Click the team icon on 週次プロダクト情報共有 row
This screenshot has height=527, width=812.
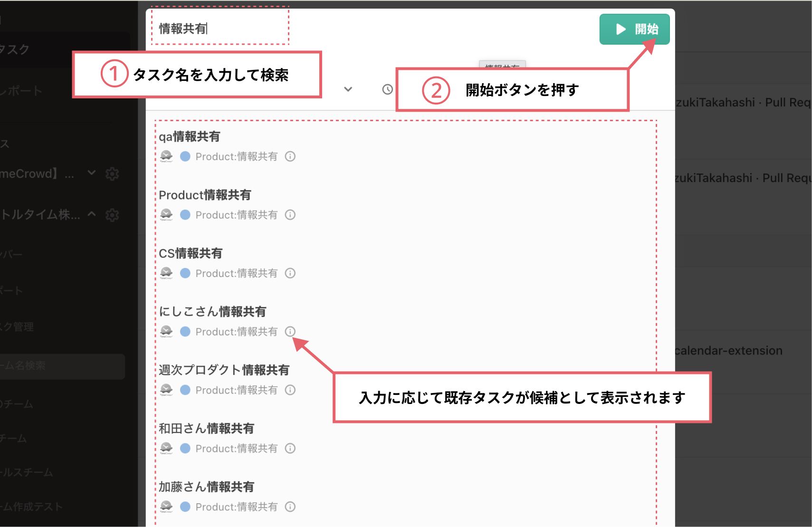[x=166, y=390]
